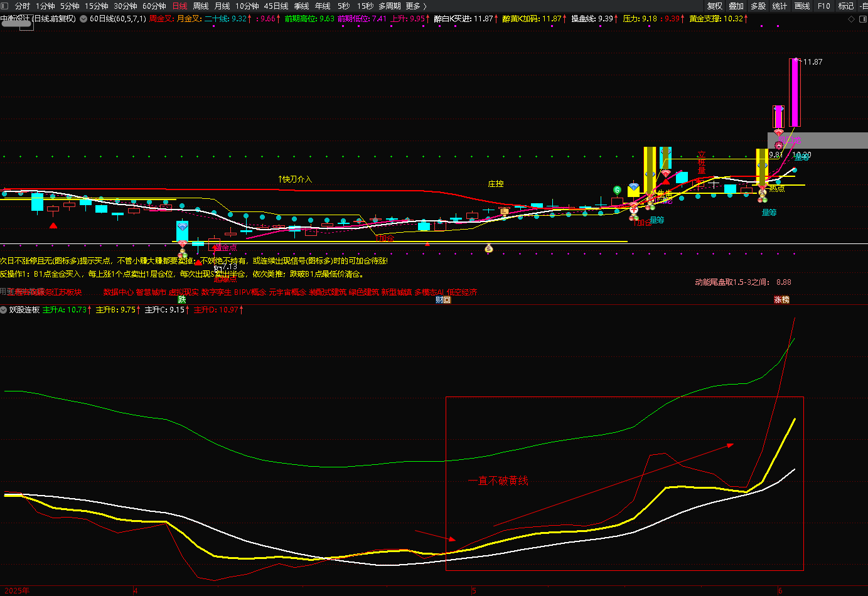Click the 虚拟现实 concept label
Viewport: 868px width, 596px height.
point(184,292)
